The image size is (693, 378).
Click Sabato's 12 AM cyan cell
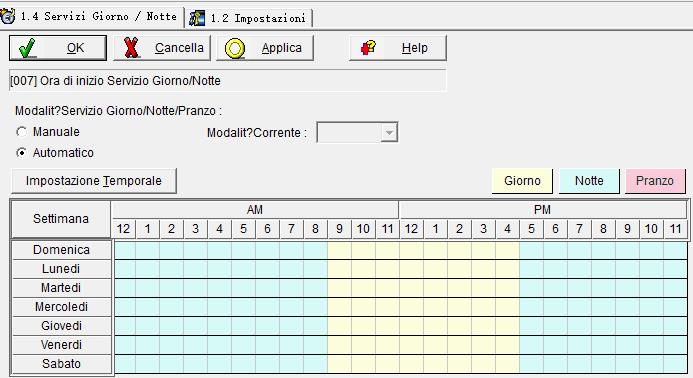(x=125, y=364)
